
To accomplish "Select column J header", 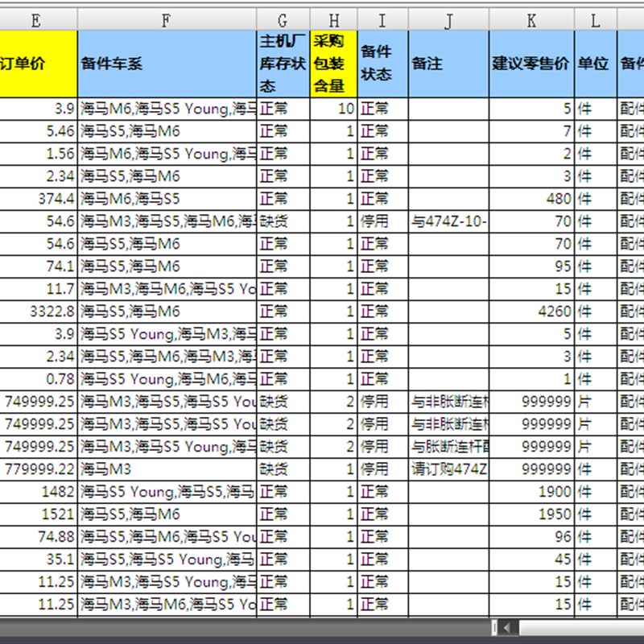I will pyautogui.click(x=449, y=19).
